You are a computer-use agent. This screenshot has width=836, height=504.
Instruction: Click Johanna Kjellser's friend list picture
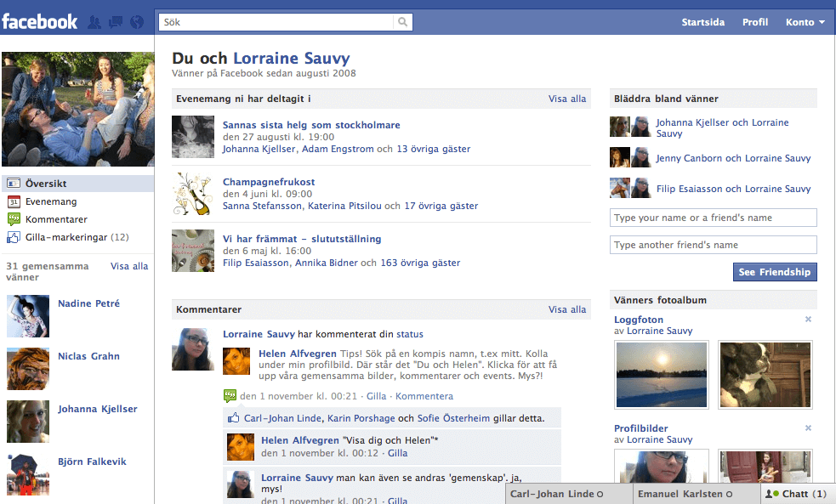click(x=28, y=422)
